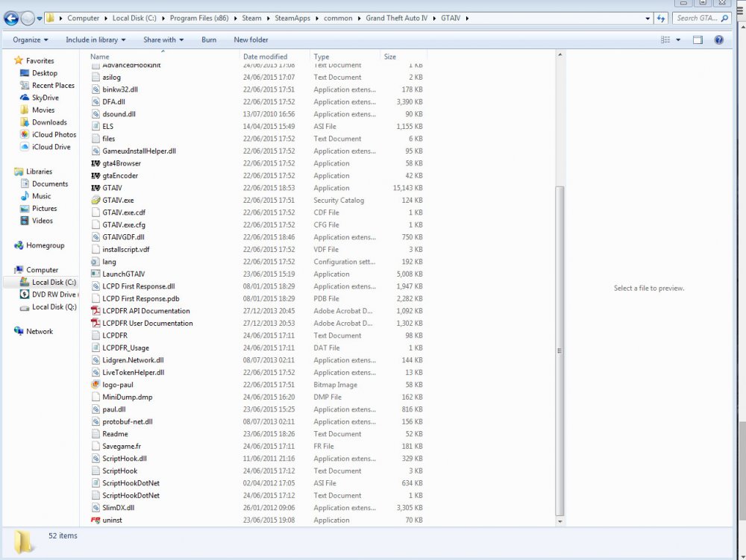Open recent pages dropdown next to Forward
This screenshot has width=746, height=560.
tap(40, 19)
